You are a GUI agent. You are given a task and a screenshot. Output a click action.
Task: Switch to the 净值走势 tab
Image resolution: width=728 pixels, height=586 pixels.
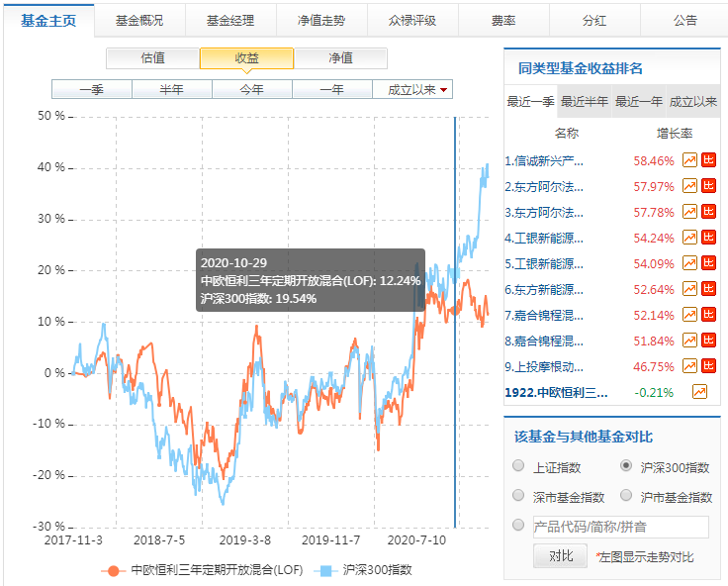pos(320,20)
